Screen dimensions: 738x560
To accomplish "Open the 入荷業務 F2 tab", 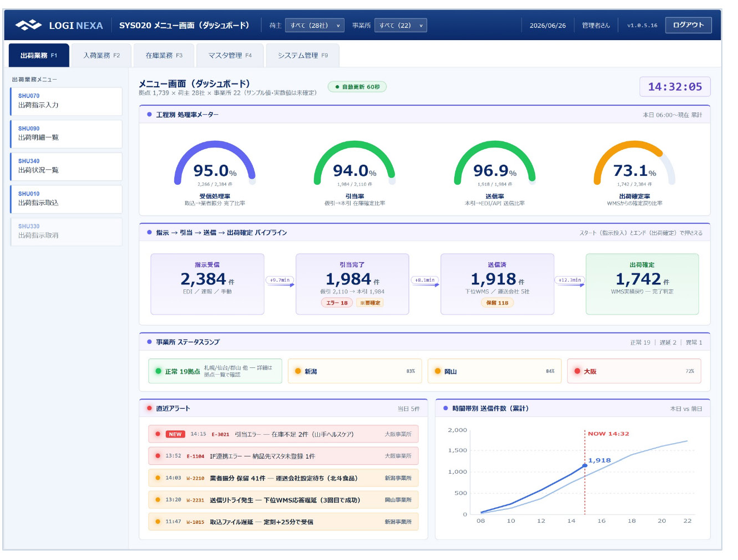I will (101, 56).
